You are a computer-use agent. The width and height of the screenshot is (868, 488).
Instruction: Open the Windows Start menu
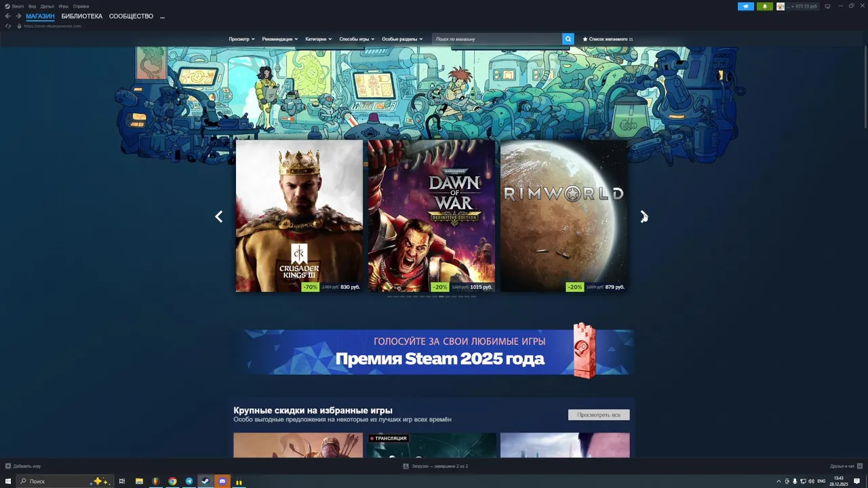coord(8,481)
